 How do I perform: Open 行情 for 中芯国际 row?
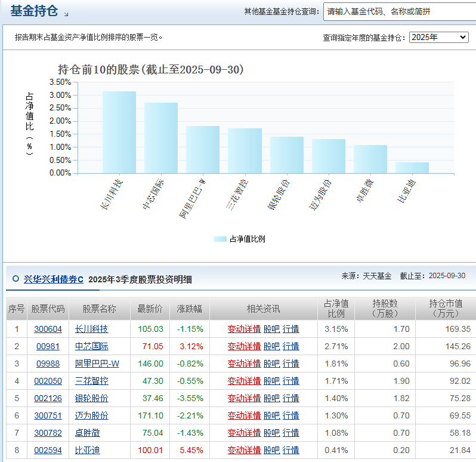tap(291, 346)
